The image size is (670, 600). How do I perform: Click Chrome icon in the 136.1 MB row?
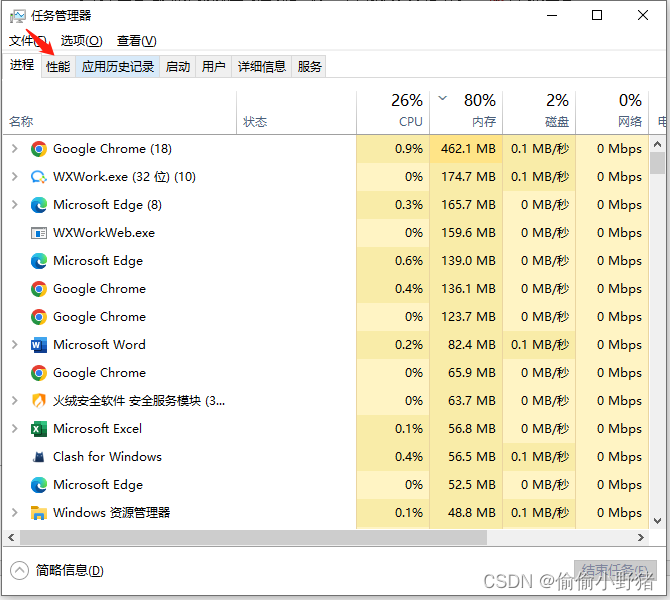[39, 289]
